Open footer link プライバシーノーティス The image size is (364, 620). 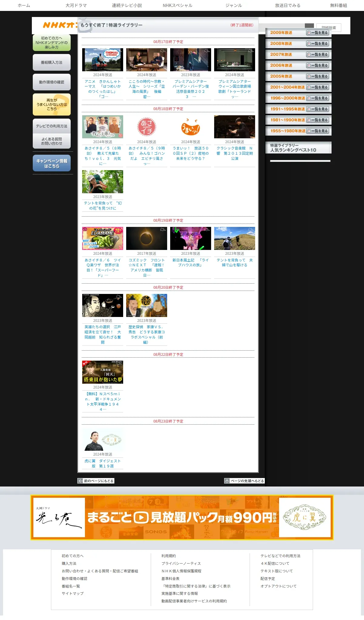[181, 564]
